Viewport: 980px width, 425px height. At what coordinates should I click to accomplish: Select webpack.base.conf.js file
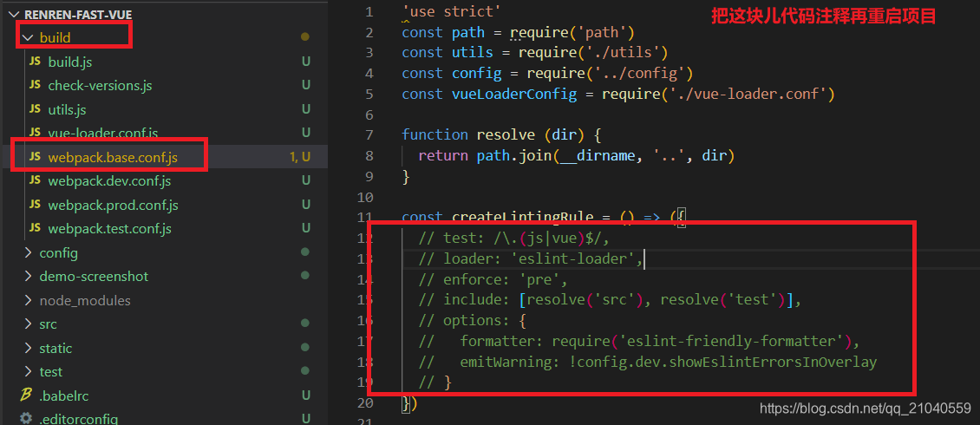click(x=113, y=158)
